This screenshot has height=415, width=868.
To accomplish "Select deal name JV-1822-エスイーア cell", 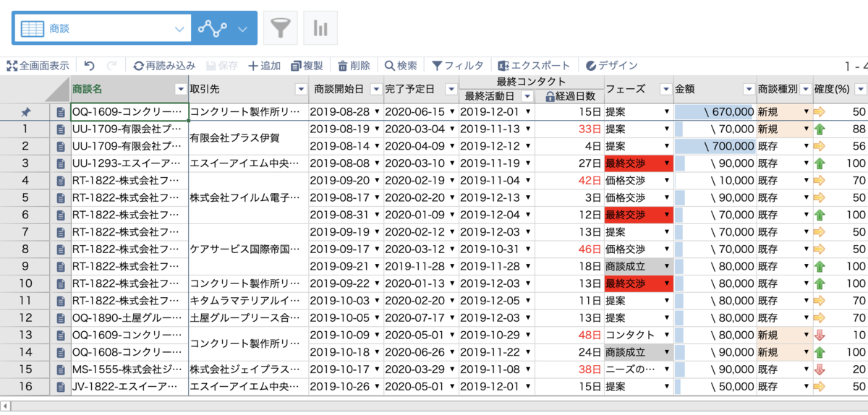I will tap(129, 386).
